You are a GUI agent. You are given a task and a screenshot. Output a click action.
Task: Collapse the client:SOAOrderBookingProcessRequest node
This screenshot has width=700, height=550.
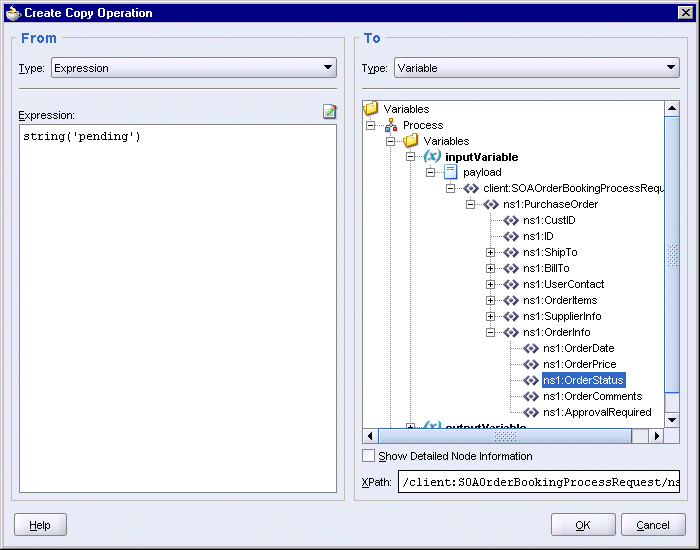450,188
